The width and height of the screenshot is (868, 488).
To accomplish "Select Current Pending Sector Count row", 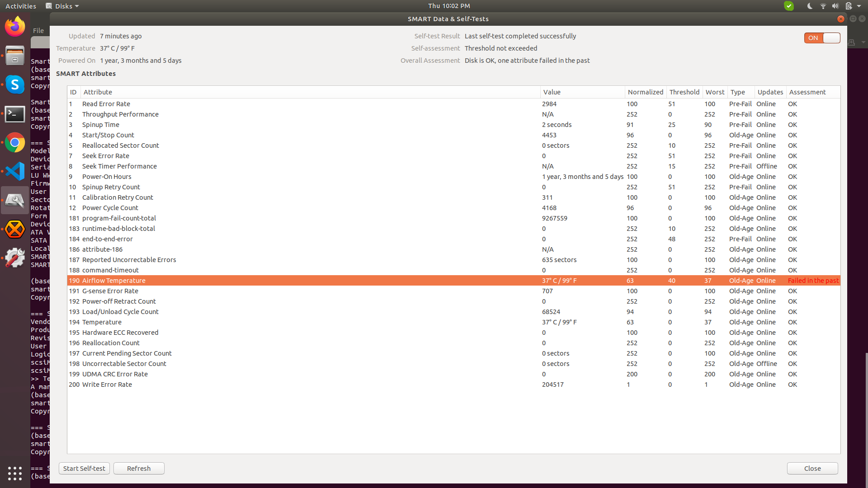I will (454, 353).
